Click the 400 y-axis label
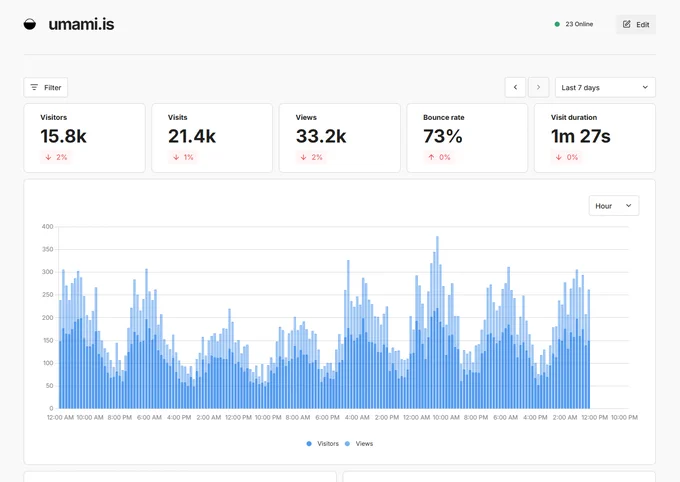Screen dimensions: 680x482 [x=47, y=226]
